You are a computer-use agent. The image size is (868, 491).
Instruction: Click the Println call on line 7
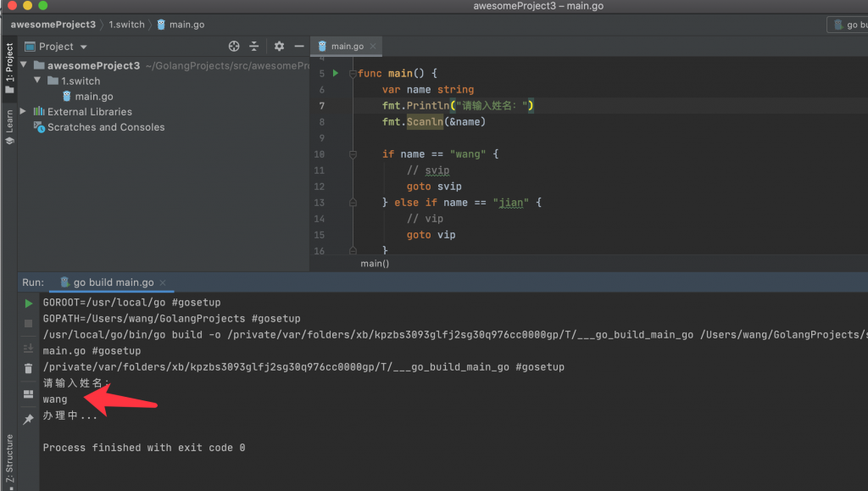click(x=428, y=105)
